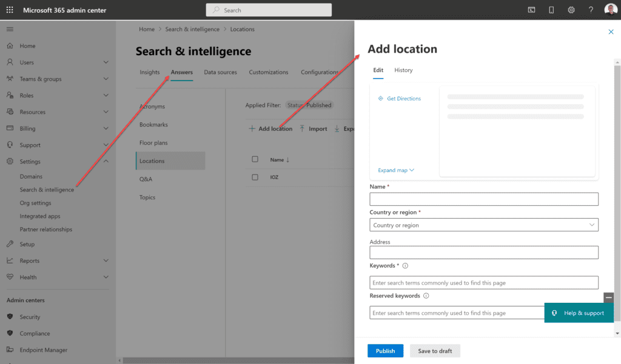Click the Reserved keywords info icon
This screenshot has height=364, width=621.
point(426,296)
